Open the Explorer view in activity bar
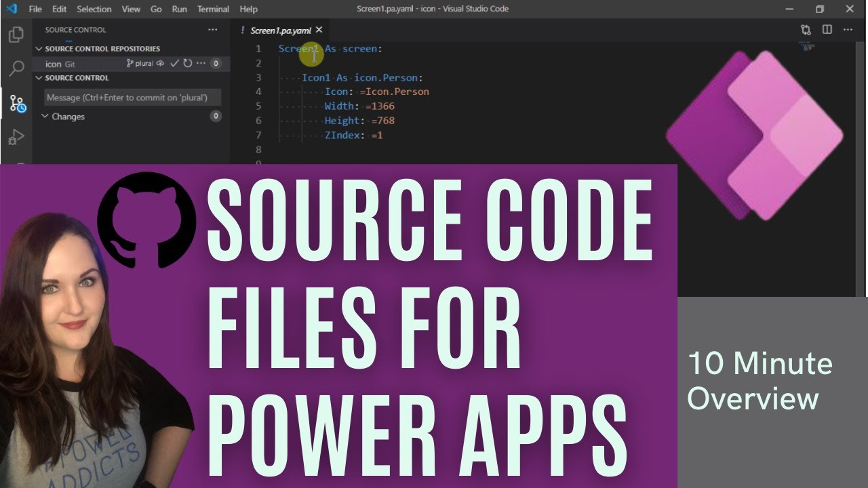This screenshot has width=868, height=488. pyautogui.click(x=16, y=35)
